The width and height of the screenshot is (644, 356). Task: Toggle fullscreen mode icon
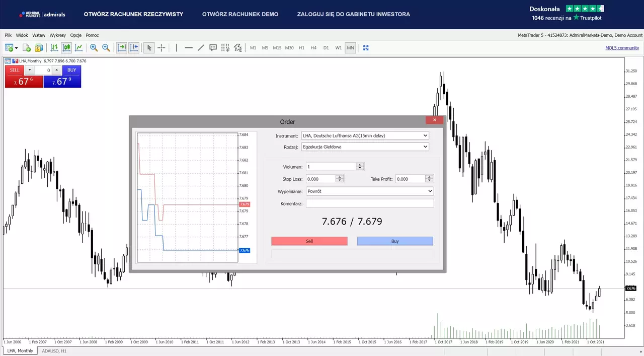coord(366,48)
